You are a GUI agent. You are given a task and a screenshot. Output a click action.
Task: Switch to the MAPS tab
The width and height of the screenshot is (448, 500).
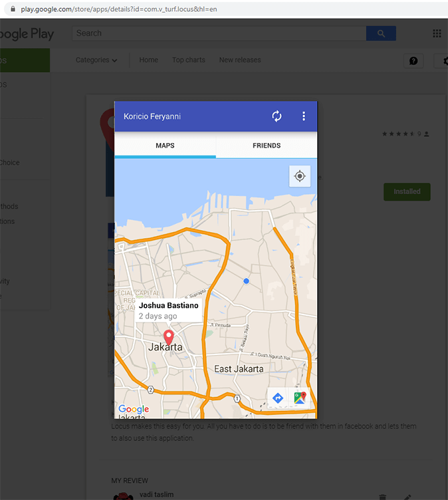(165, 146)
